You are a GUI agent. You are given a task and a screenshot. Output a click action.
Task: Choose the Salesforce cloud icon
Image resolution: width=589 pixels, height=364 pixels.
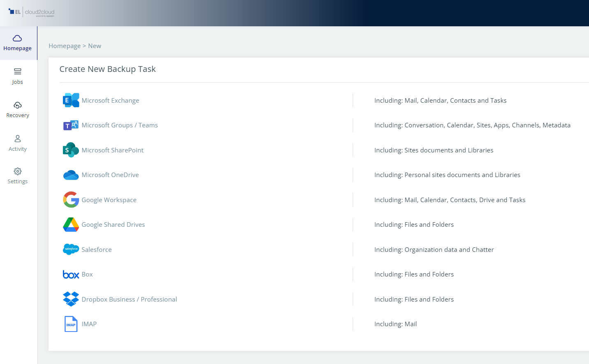[x=71, y=249]
